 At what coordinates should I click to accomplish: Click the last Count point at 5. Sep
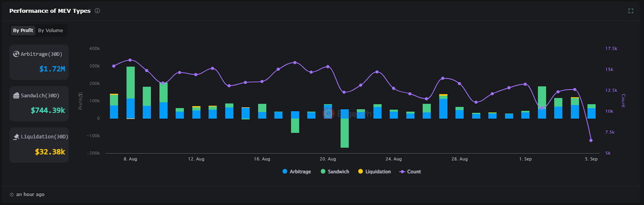click(591, 141)
